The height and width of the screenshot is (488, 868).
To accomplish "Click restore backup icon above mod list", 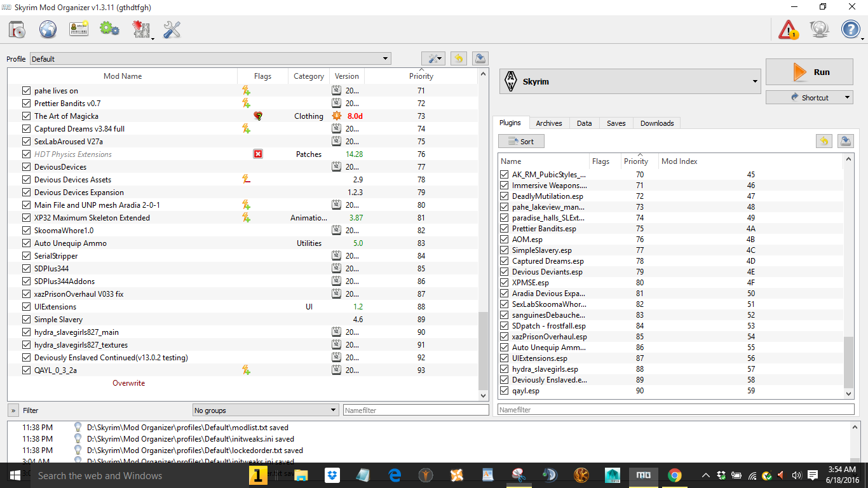I will click(x=458, y=58).
